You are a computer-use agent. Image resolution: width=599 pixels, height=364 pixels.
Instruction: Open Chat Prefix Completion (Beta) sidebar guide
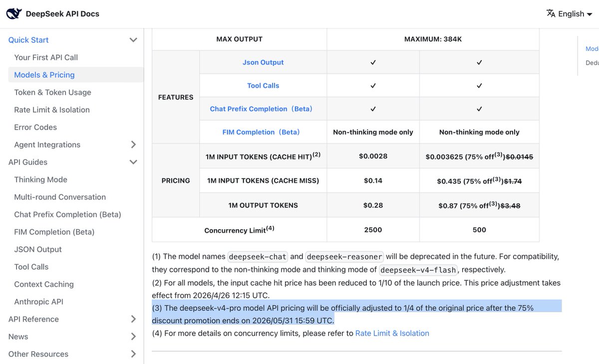click(x=67, y=214)
